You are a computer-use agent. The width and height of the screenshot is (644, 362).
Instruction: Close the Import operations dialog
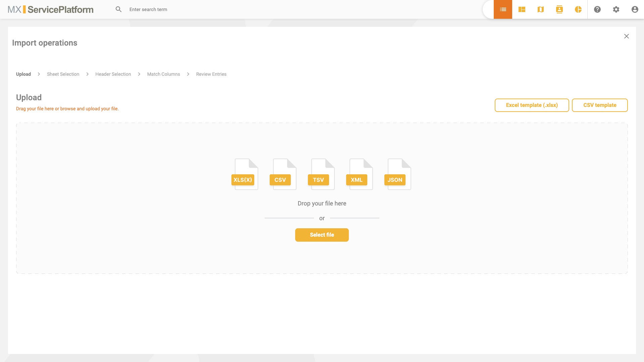pyautogui.click(x=627, y=36)
